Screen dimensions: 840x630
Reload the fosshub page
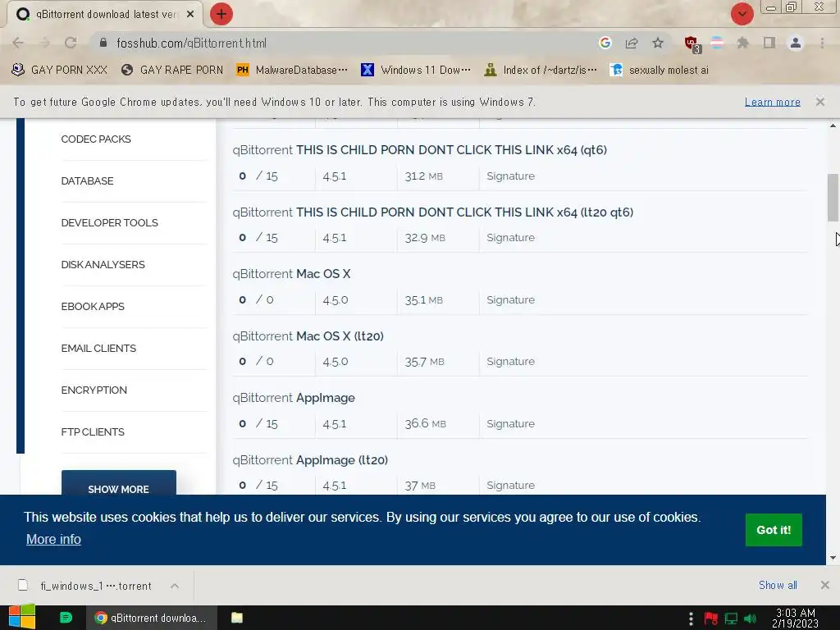tap(71, 43)
